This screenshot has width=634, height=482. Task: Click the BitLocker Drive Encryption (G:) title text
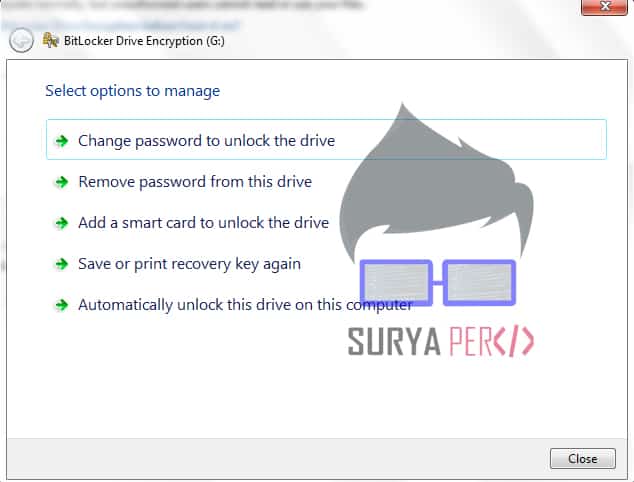tap(144, 41)
